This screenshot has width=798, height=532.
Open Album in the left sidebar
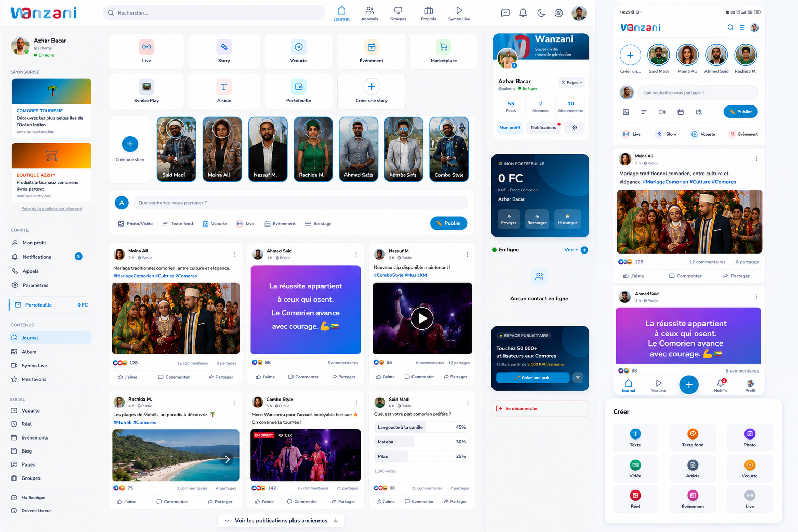(x=29, y=352)
